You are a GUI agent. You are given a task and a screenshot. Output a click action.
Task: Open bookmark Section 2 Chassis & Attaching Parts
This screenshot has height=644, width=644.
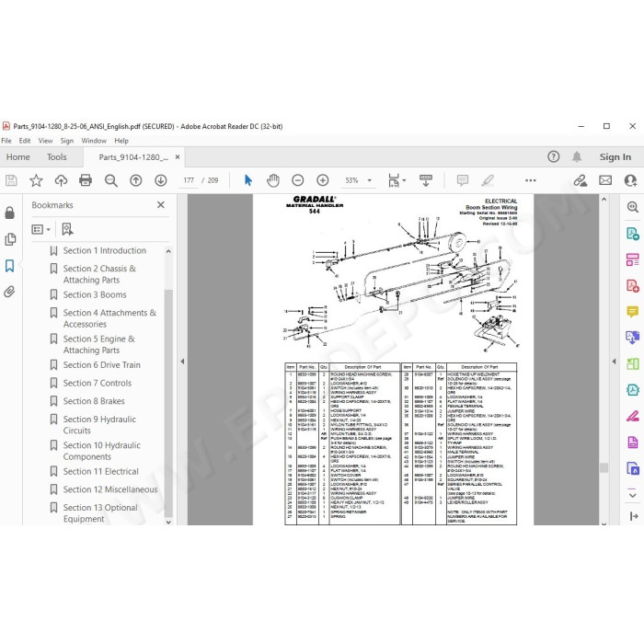point(99,274)
